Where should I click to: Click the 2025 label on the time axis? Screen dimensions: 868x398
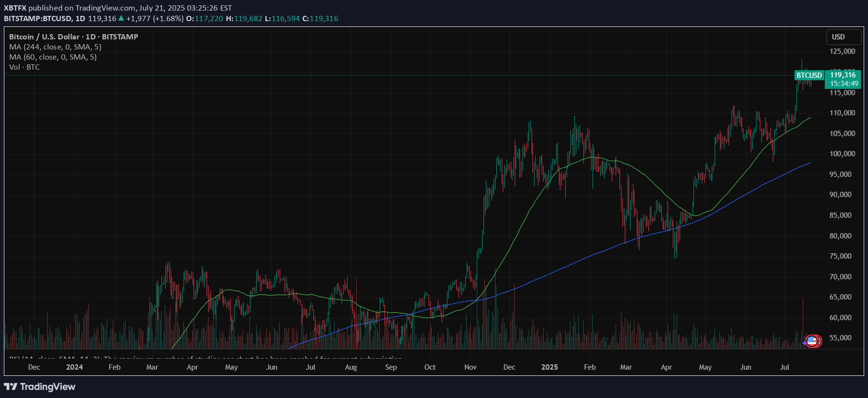point(549,367)
